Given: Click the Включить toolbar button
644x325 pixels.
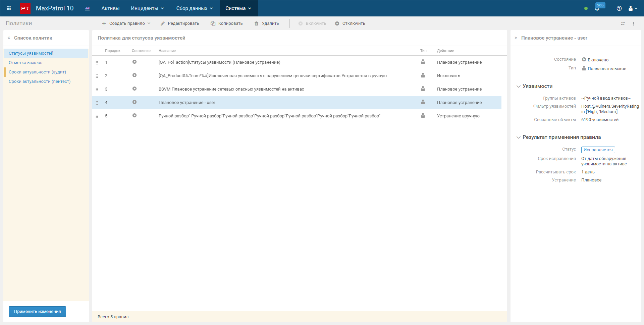Looking at the screenshot, I should click(312, 23).
